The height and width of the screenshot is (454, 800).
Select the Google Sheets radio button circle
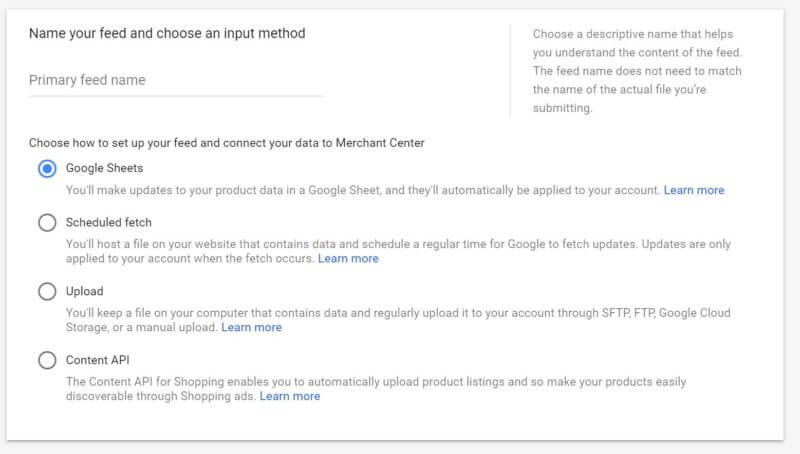[x=47, y=168]
